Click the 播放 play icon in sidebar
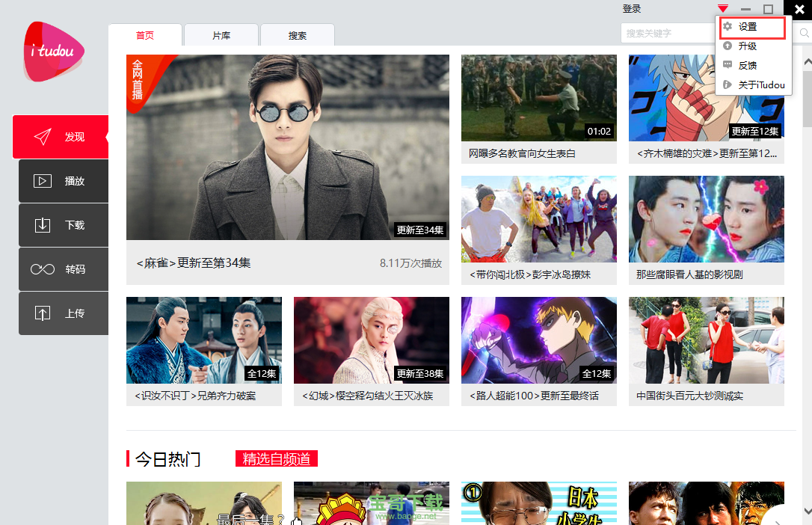 (x=43, y=181)
